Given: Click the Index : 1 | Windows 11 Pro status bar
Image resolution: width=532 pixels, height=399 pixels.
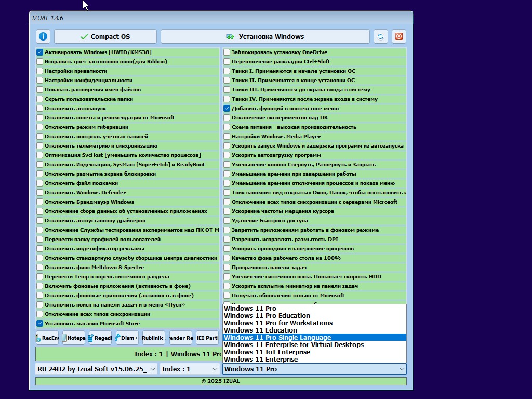Looking at the screenshot, I should tap(129, 354).
